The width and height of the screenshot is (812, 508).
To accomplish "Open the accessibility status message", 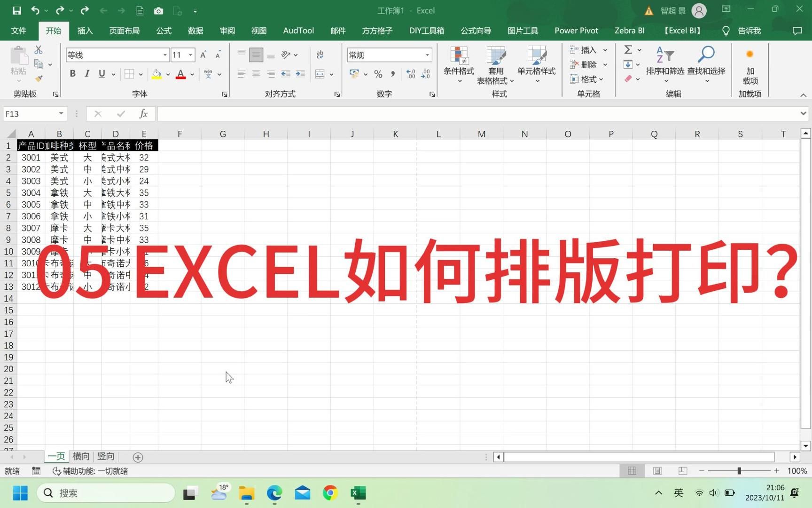I will (x=90, y=471).
